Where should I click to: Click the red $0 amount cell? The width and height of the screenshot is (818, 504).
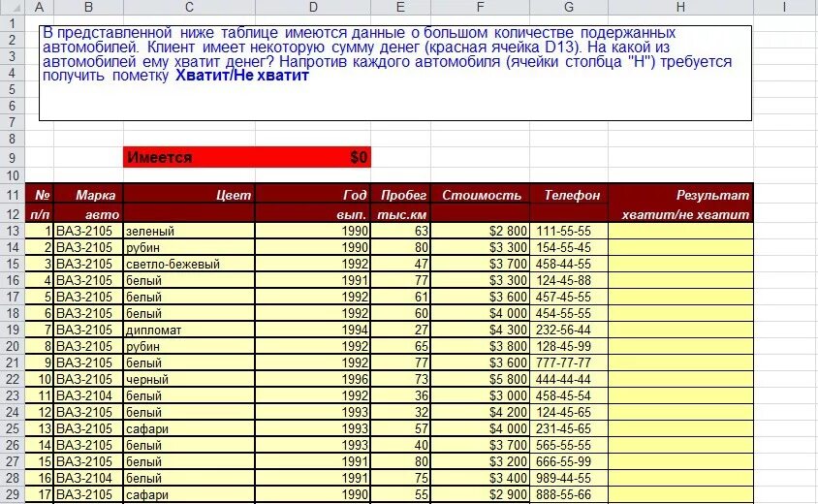tap(313, 157)
